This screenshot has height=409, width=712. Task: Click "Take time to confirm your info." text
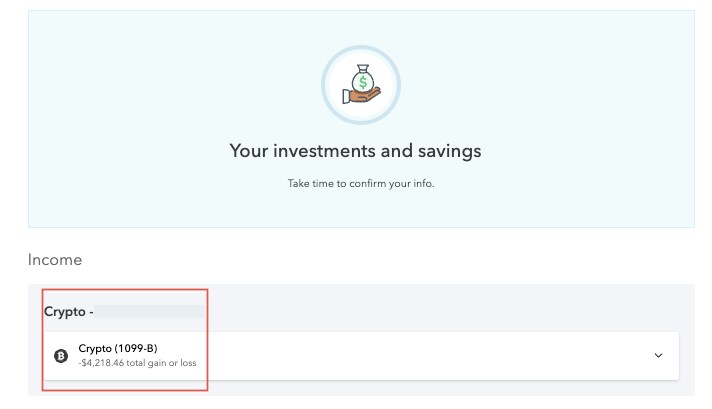(x=361, y=183)
